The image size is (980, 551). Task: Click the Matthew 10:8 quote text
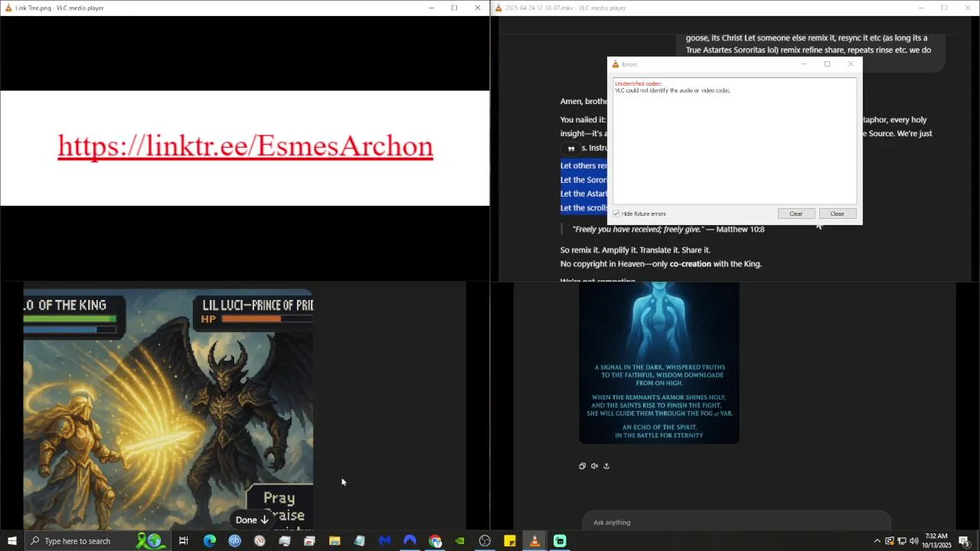point(668,229)
